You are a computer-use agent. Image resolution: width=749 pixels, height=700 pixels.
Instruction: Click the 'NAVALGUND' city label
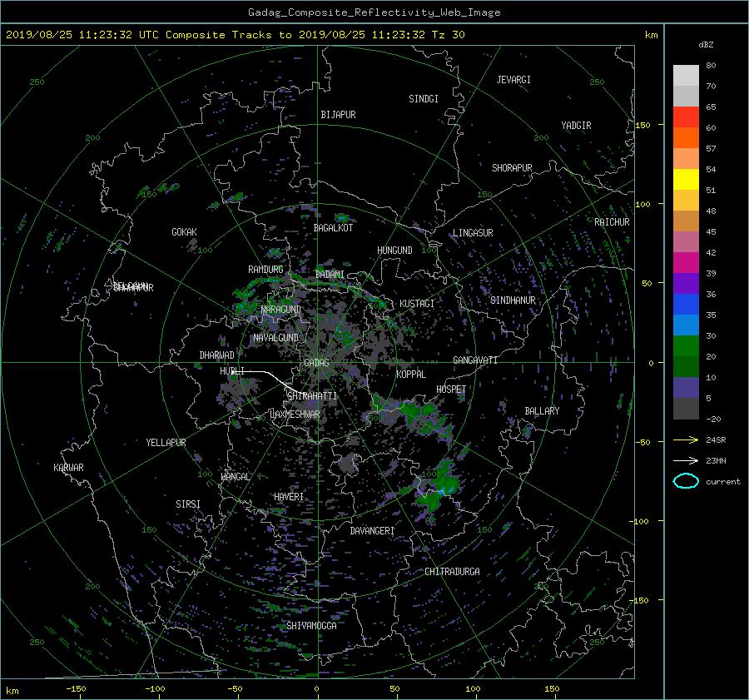coord(275,338)
